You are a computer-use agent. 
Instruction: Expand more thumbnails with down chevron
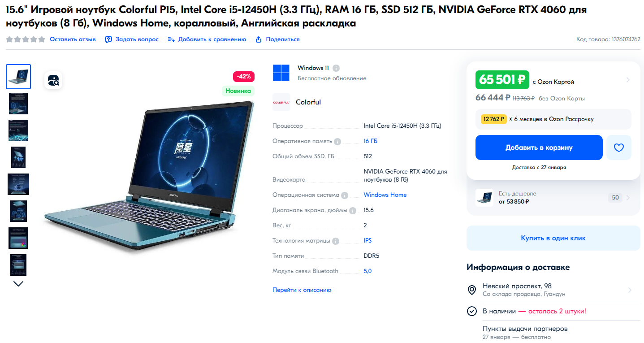pyautogui.click(x=18, y=283)
